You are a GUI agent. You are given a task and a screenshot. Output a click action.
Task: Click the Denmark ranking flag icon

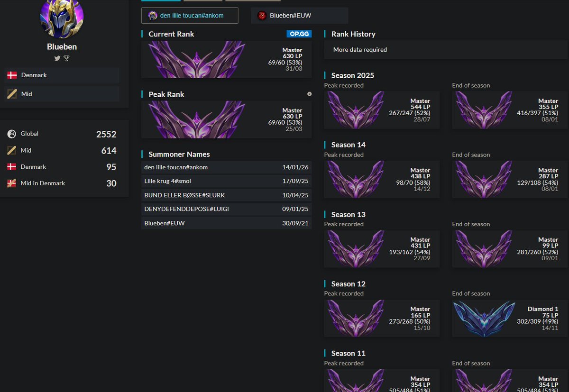click(x=12, y=167)
